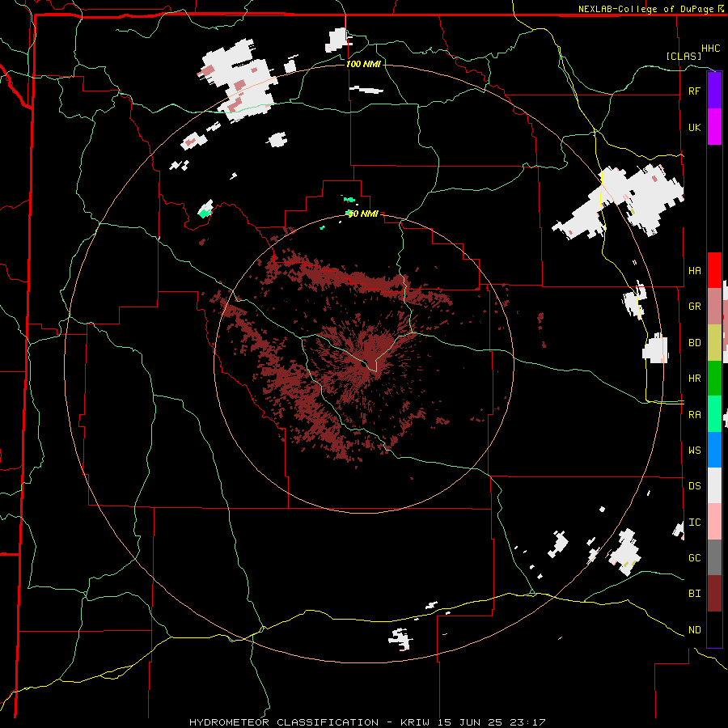Viewport: 728px width, 728px height.
Task: Click the 'UK' legend label
Action: pyautogui.click(x=694, y=127)
